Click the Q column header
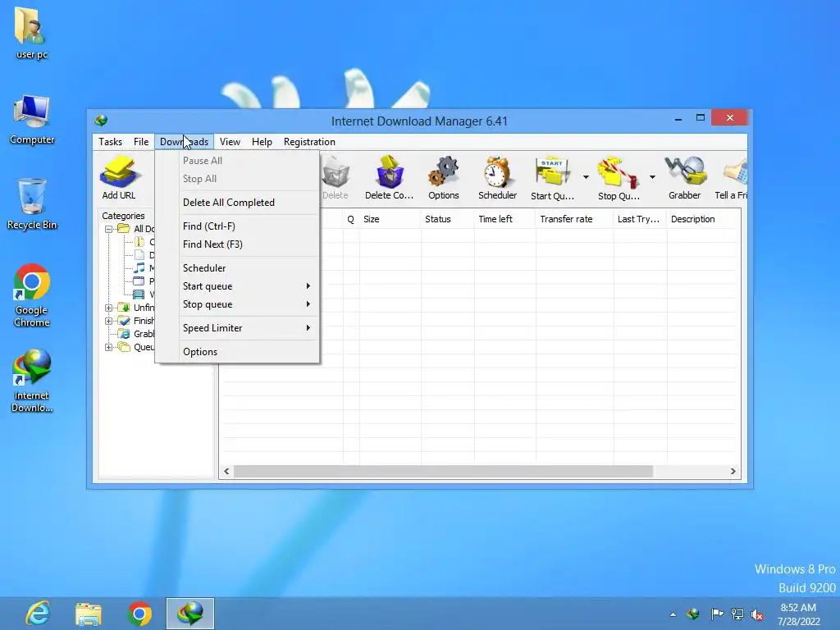Image resolution: width=840 pixels, height=630 pixels. [351, 219]
